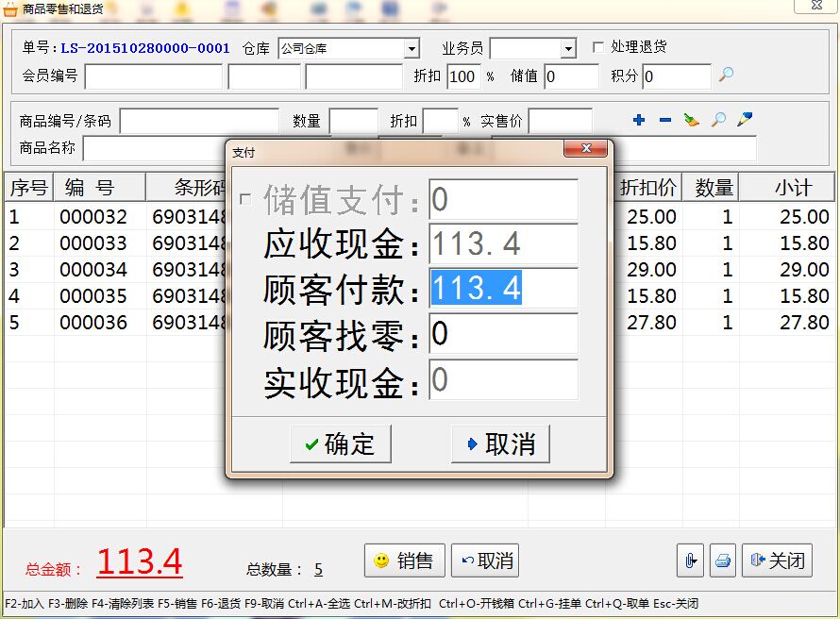The image size is (840, 619).
Task: Click the second member info field
Action: (264, 76)
